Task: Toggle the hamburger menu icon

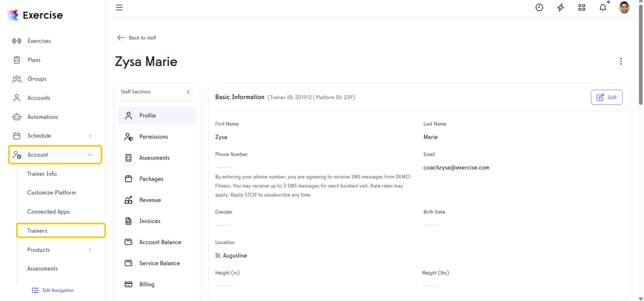Action: pyautogui.click(x=119, y=8)
